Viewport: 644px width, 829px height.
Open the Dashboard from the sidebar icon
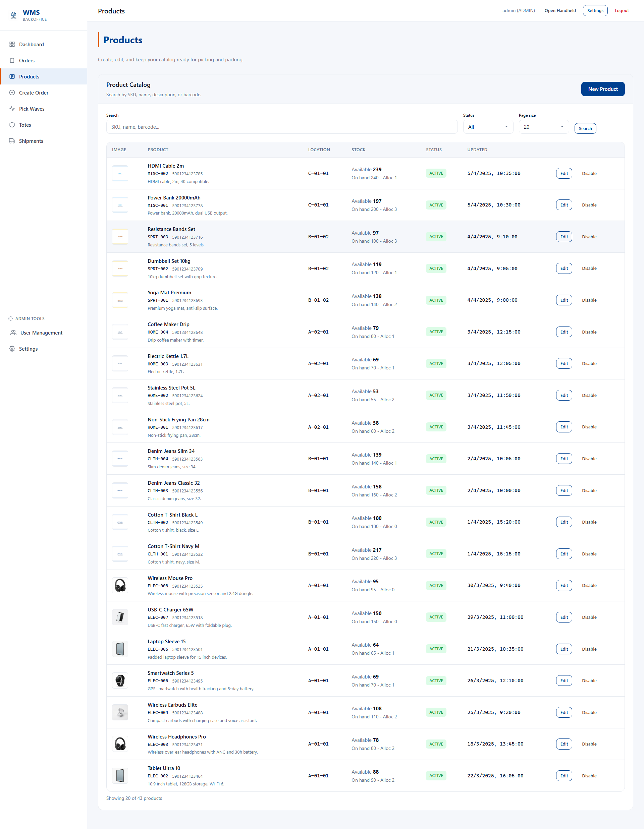(x=12, y=44)
